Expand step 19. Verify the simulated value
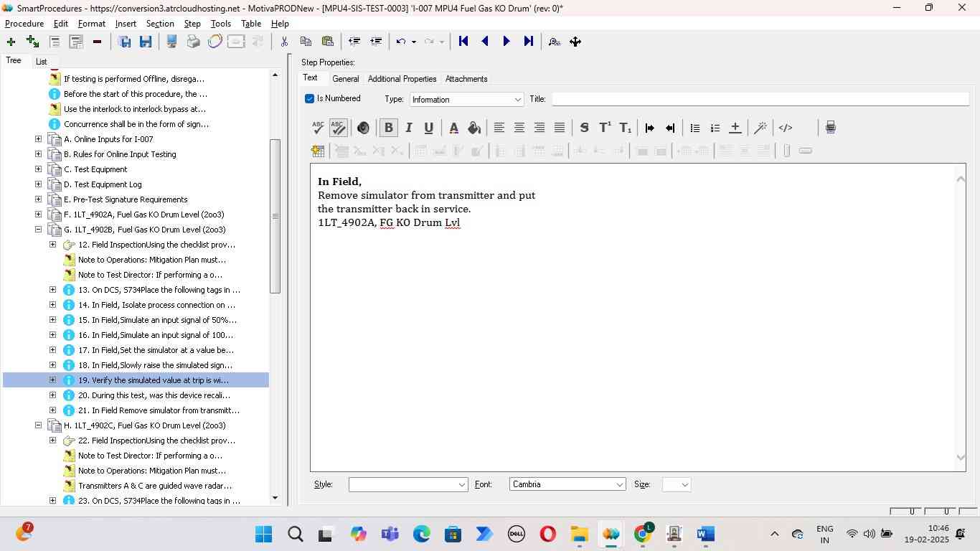Viewport: 980px width, 551px height. (52, 380)
